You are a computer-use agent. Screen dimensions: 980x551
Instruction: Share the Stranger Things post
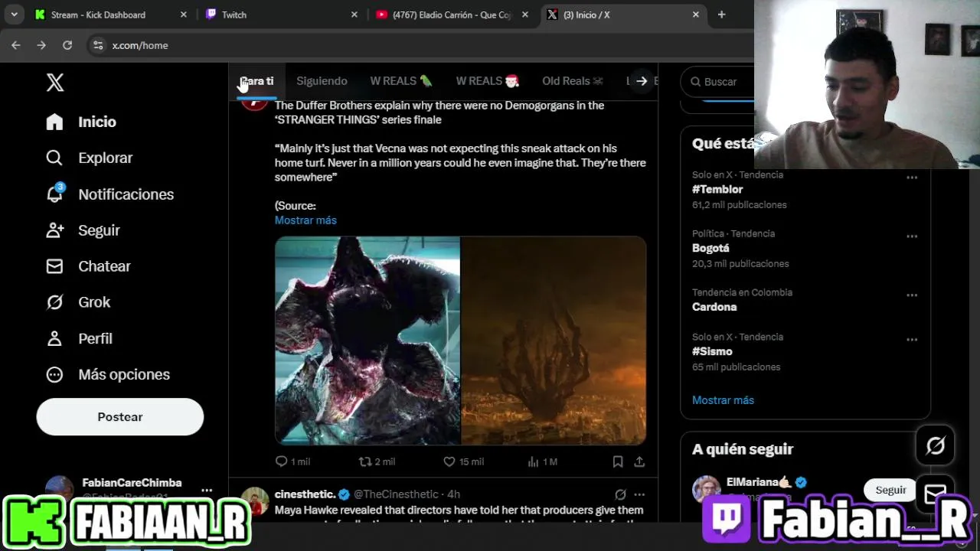pos(639,461)
